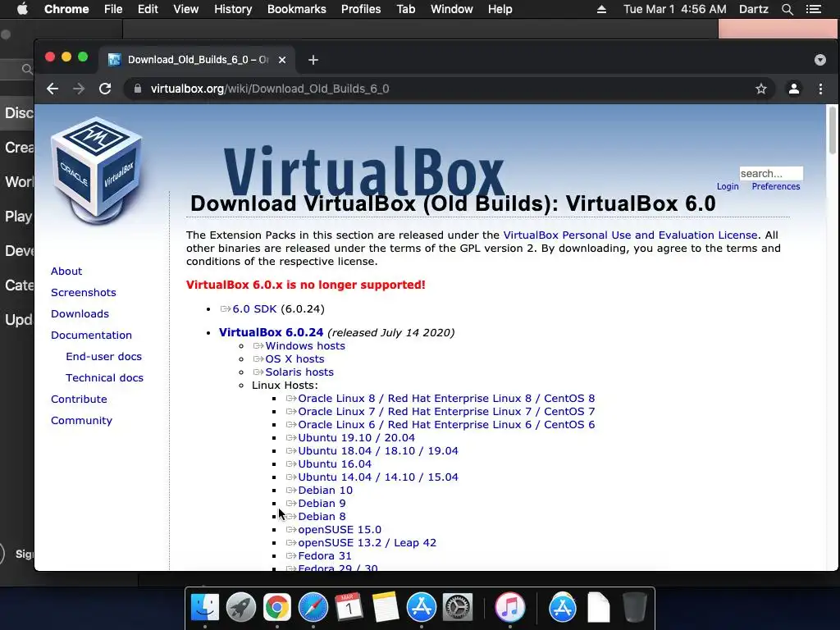Click the Apple menu logo
This screenshot has height=630, width=840.
click(22, 9)
